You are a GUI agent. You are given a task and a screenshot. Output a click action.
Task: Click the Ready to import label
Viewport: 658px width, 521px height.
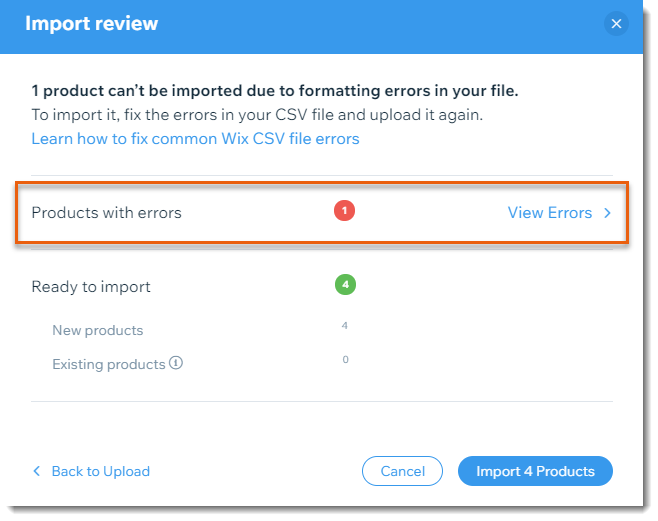91,287
